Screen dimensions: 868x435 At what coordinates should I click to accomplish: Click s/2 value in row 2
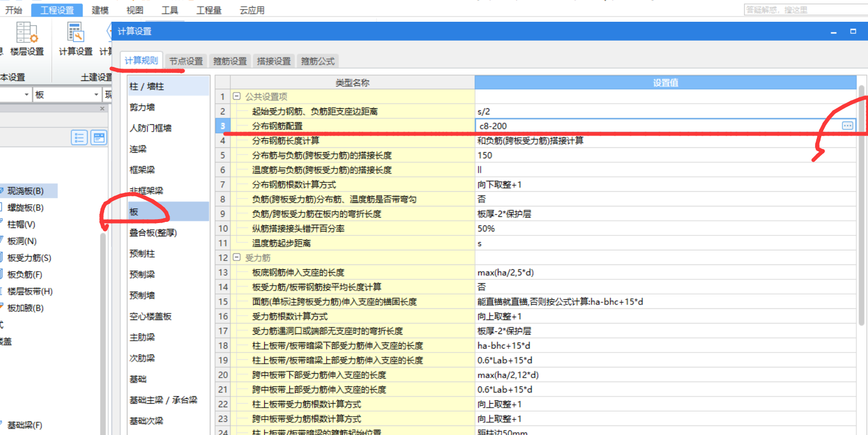(483, 112)
